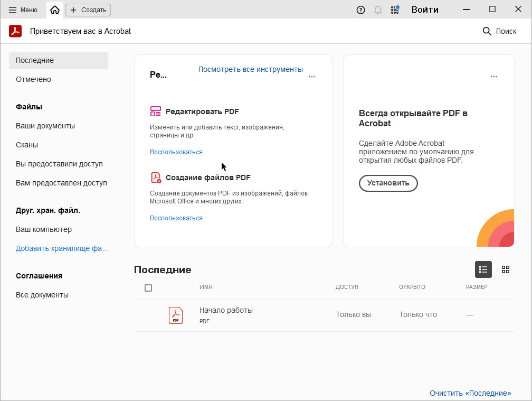Image resolution: width=532 pixels, height=401 pixels.
Task: Click the ОТКРЫТО column header
Action: pos(412,287)
